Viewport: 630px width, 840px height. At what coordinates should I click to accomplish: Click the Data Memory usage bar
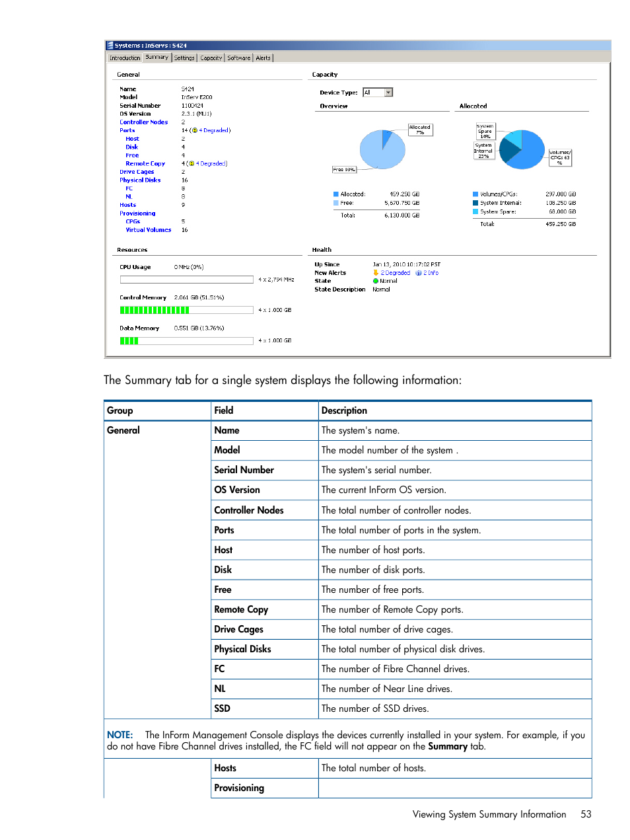click(x=187, y=341)
